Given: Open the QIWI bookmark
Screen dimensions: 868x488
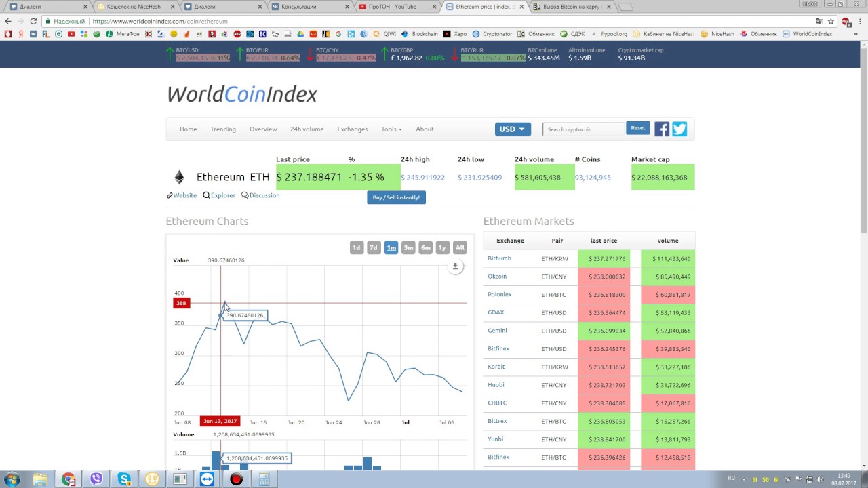Looking at the screenshot, I should coord(384,34).
